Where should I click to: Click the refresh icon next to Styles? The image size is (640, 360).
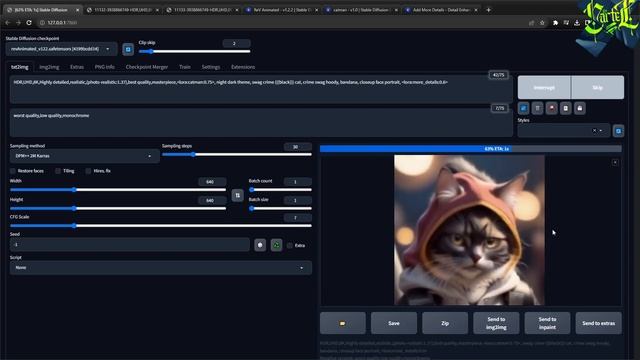(618, 131)
